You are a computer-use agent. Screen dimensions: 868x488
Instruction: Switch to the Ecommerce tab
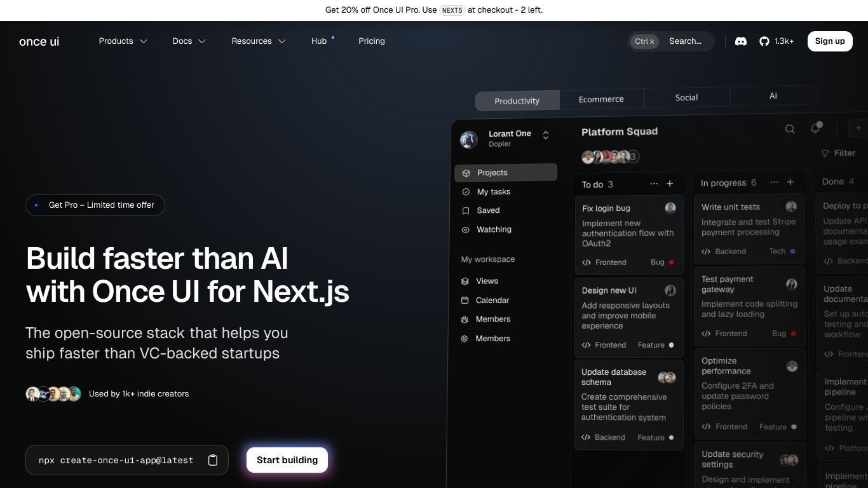click(x=601, y=99)
